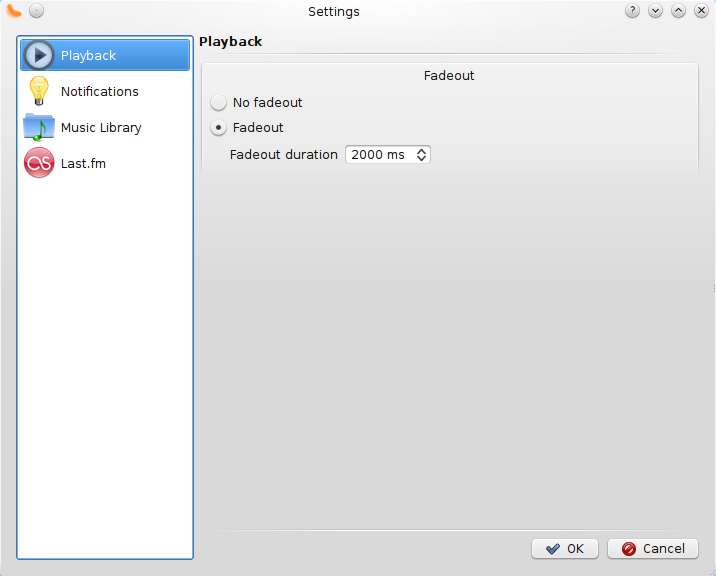The image size is (716, 576).
Task: Click the application icon in the title bar
Action: pyautogui.click(x=14, y=11)
